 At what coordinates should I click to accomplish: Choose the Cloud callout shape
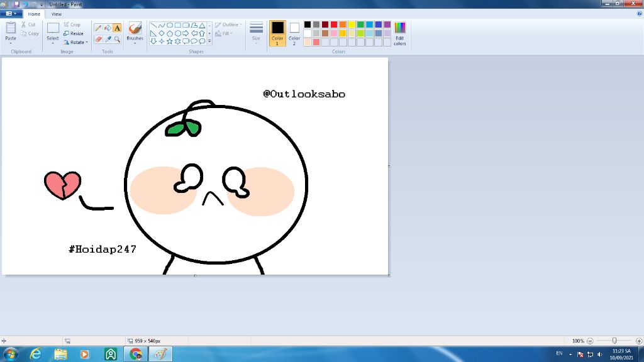202,41
